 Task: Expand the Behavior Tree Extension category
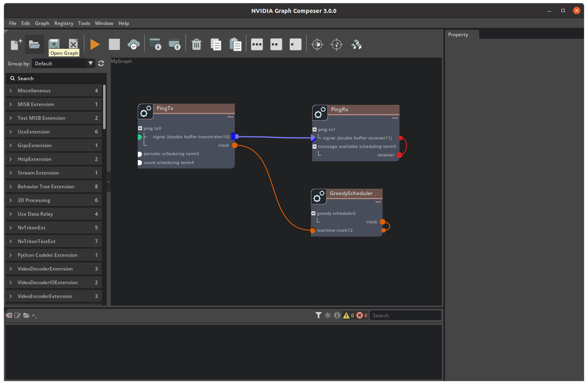pos(54,186)
